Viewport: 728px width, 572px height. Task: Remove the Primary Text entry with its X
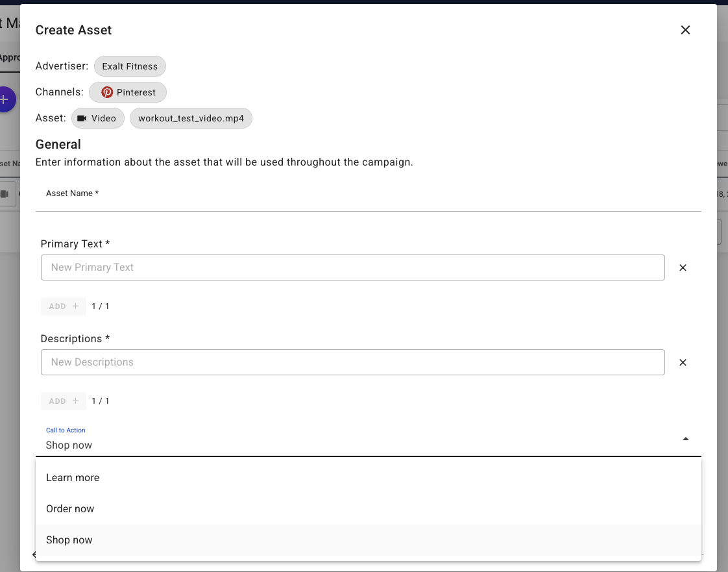683,267
